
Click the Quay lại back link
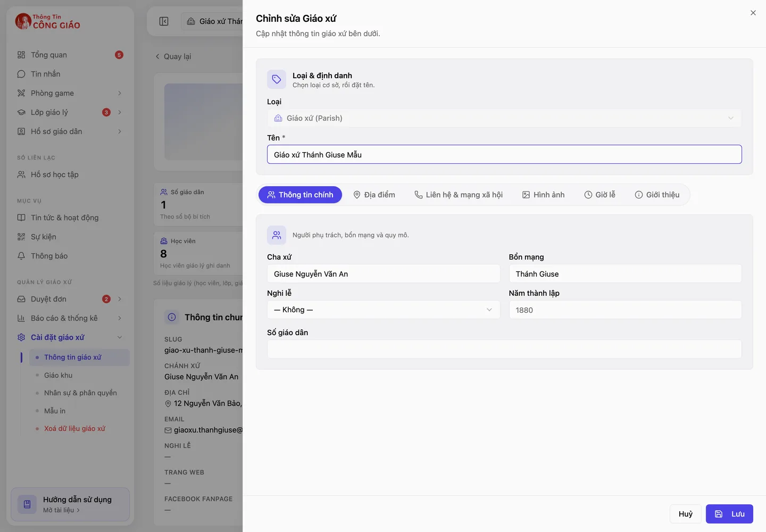[x=173, y=56]
